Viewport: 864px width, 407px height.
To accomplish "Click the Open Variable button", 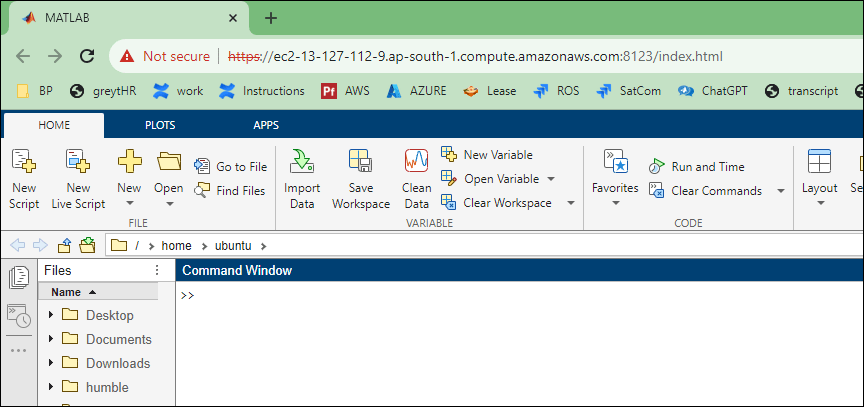I will coord(491,179).
